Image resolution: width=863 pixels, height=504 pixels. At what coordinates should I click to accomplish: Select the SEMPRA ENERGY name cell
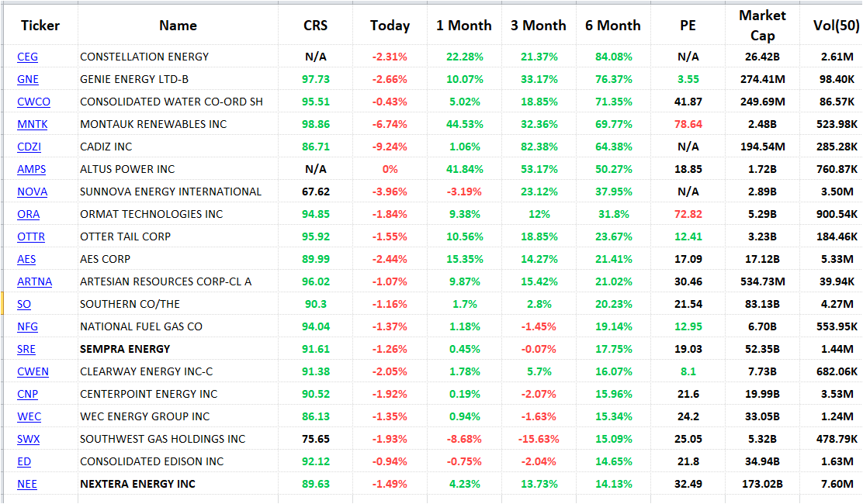pos(125,349)
